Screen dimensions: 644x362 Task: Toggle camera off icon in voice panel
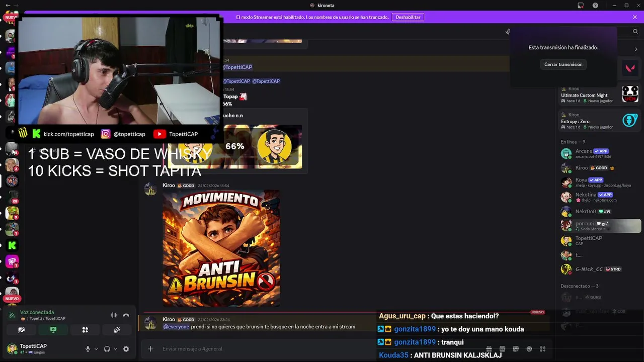21,330
